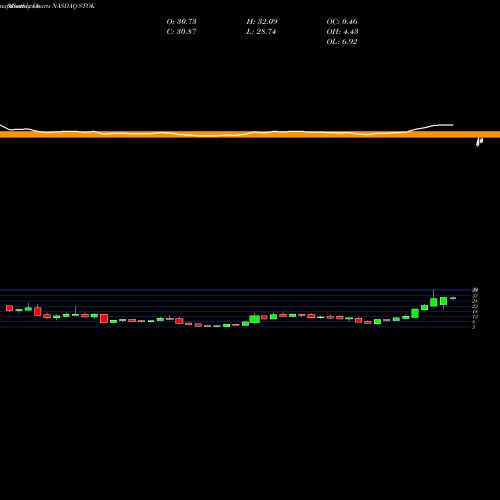Click the open price value O: 30.73
Viewport: 500px width, 500px height.
click(x=181, y=22)
